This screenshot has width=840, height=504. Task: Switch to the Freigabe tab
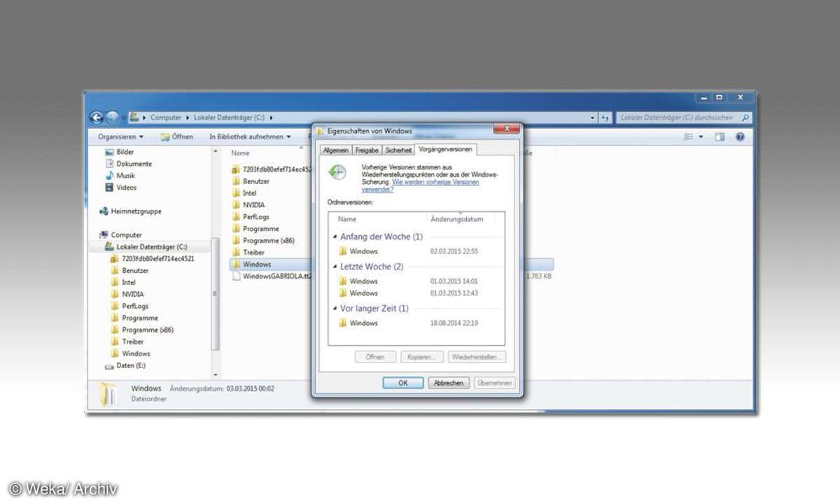coord(367,150)
